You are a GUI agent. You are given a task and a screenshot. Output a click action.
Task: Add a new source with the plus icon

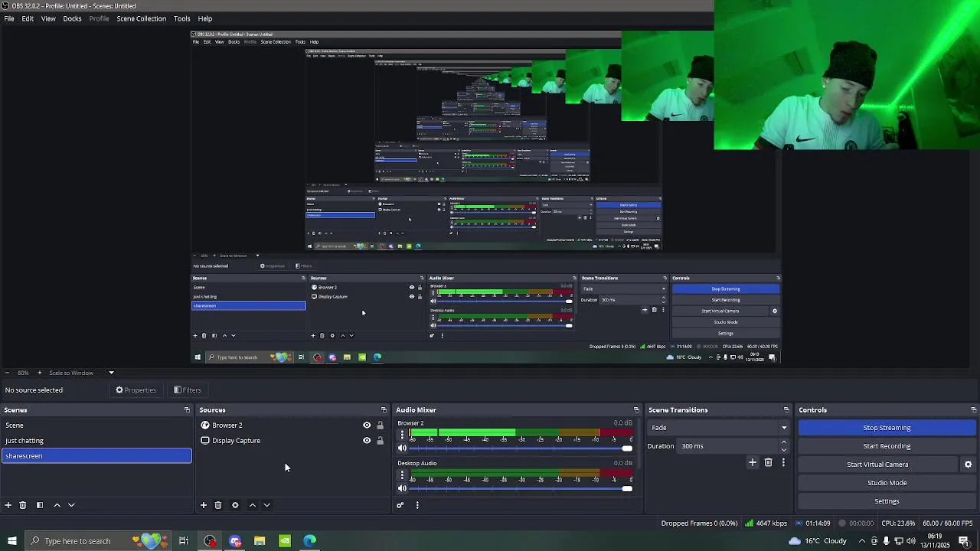204,505
